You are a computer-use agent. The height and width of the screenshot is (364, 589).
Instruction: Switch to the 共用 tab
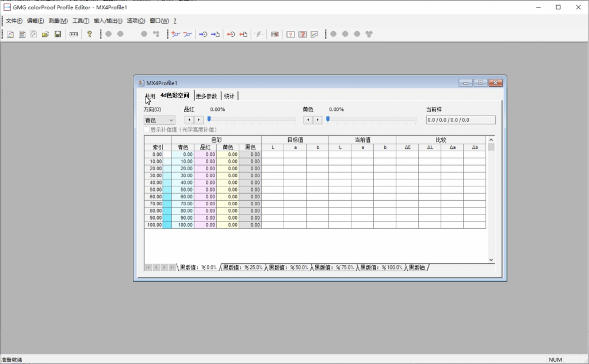pyautogui.click(x=150, y=96)
